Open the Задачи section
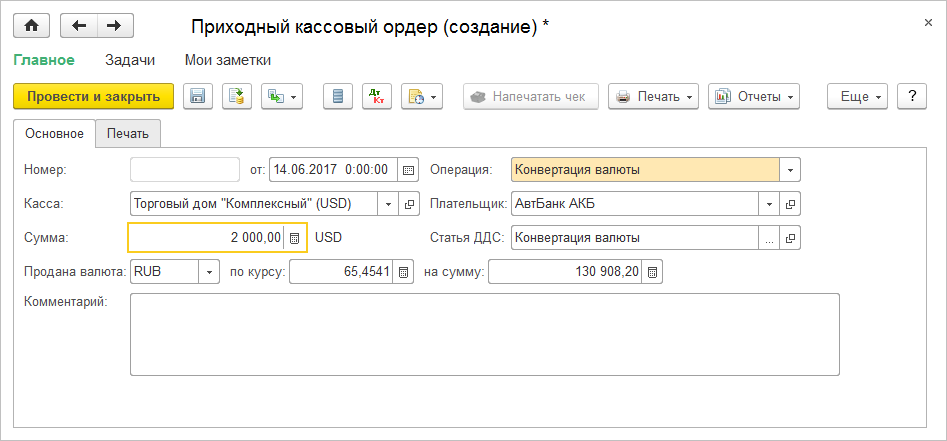The width and height of the screenshot is (947, 441). [x=130, y=60]
